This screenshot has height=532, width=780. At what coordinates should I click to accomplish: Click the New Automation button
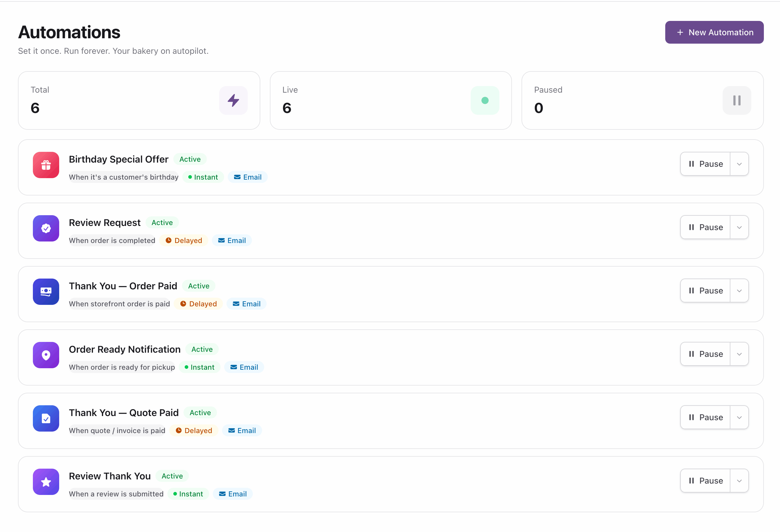(x=714, y=32)
